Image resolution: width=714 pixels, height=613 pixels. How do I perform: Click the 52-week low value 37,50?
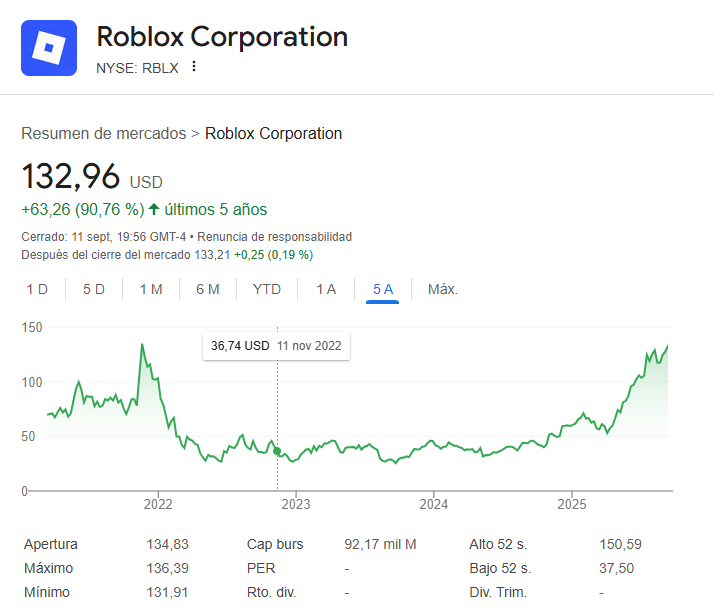(617, 568)
